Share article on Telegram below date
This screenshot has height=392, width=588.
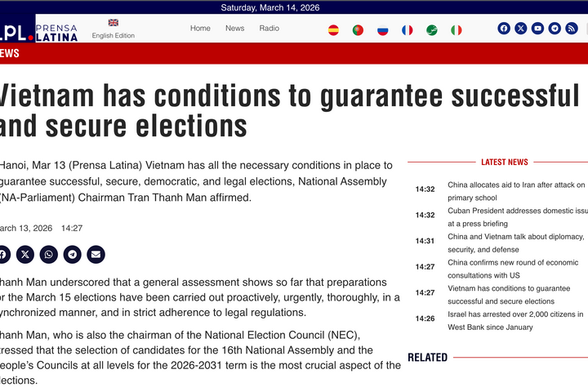coord(73,255)
